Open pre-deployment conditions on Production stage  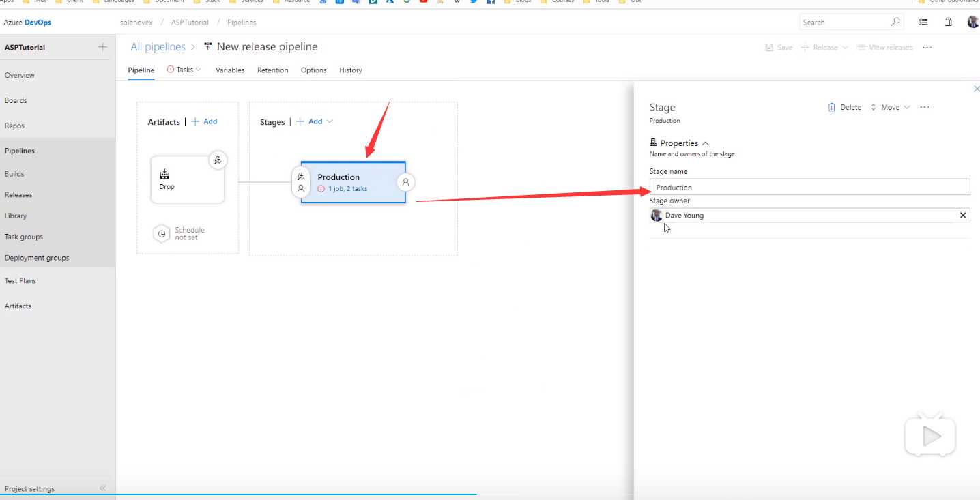coord(301,182)
